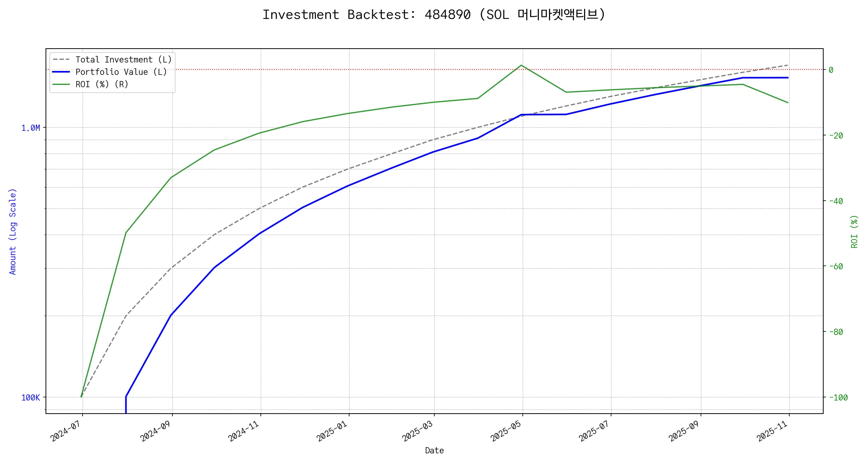This screenshot has height=463, width=868.
Task: Click the 0 right axis tick label
Action: pyautogui.click(x=831, y=70)
